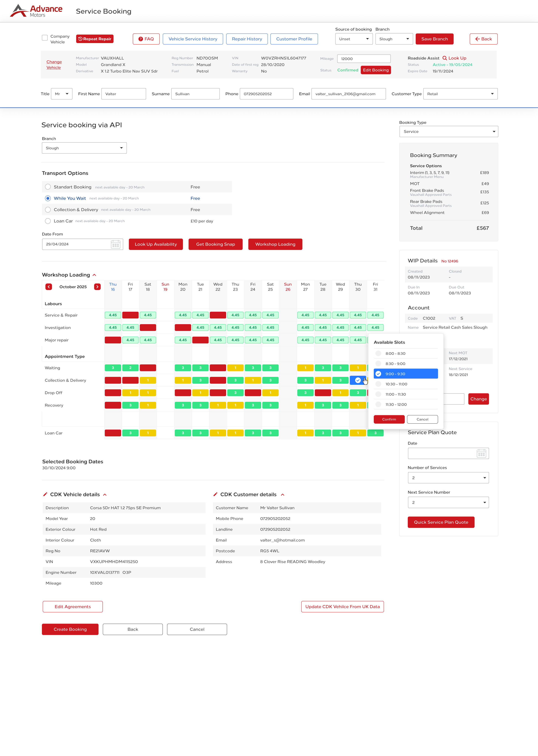Go to next month after October 2025
Viewport: 538px width, 756px height.
[x=97, y=287]
